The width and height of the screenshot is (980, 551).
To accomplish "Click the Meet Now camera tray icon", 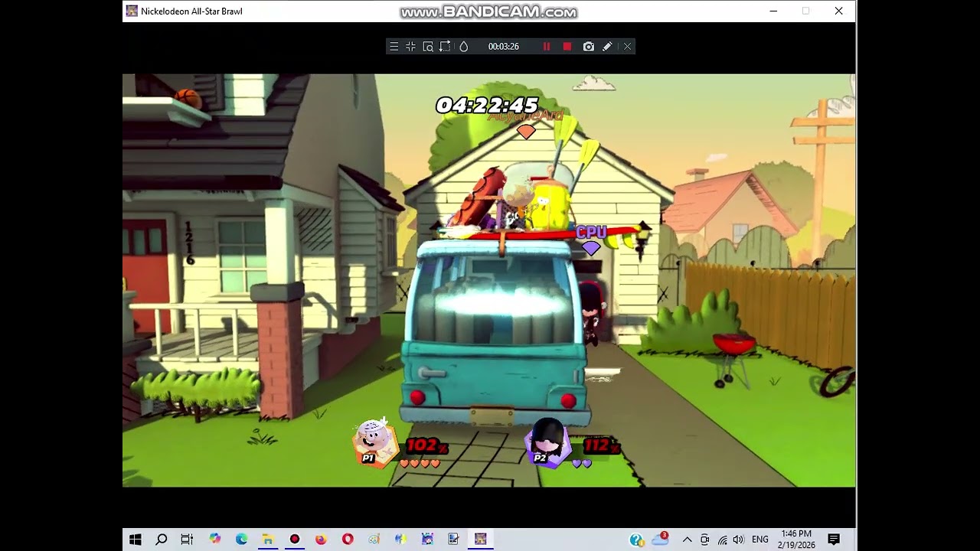I will click(x=704, y=540).
